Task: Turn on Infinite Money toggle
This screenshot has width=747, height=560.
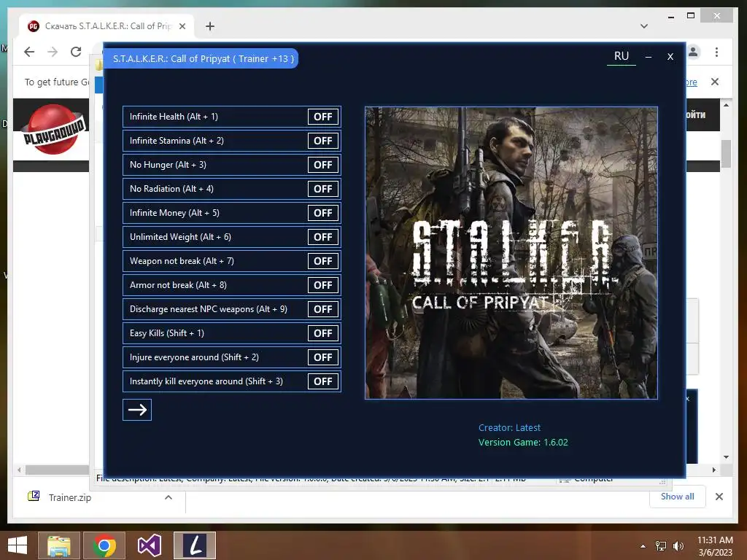Action: click(323, 213)
